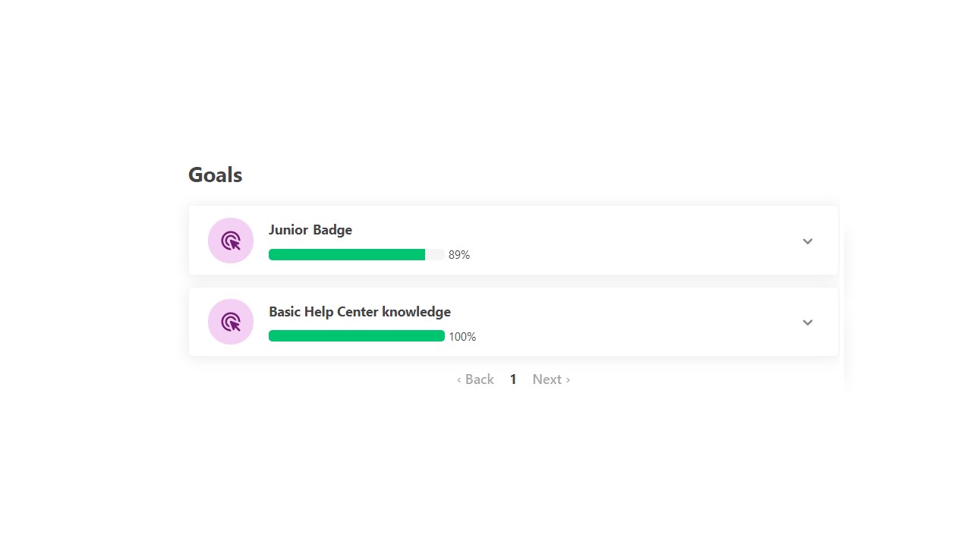Click the pink circle behind Junior Badge icon
Image resolution: width=961 pixels, height=560 pixels.
[x=231, y=241]
